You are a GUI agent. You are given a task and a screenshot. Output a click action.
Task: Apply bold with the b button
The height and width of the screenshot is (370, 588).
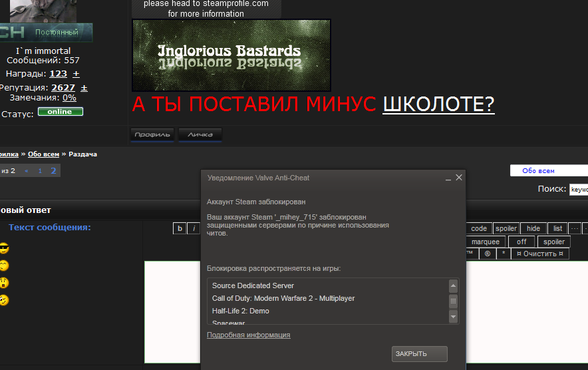tap(180, 228)
